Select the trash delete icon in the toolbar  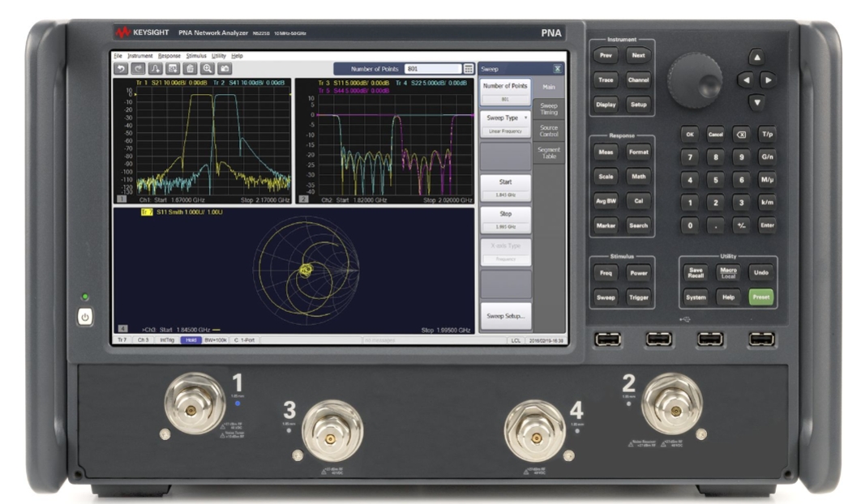(191, 68)
